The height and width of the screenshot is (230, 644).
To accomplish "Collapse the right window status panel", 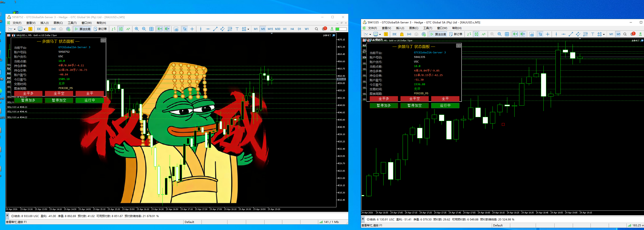I will [459, 46].
